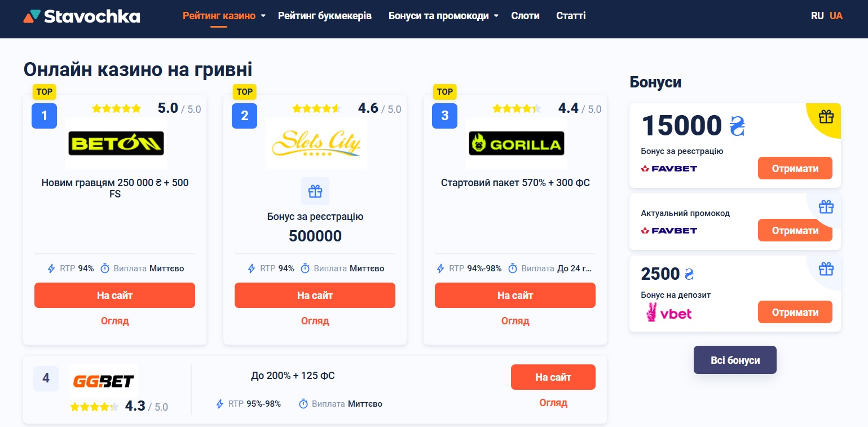868x427 pixels.
Task: Click the VBET logo near the 2500 ₴ bonus
Action: click(669, 313)
